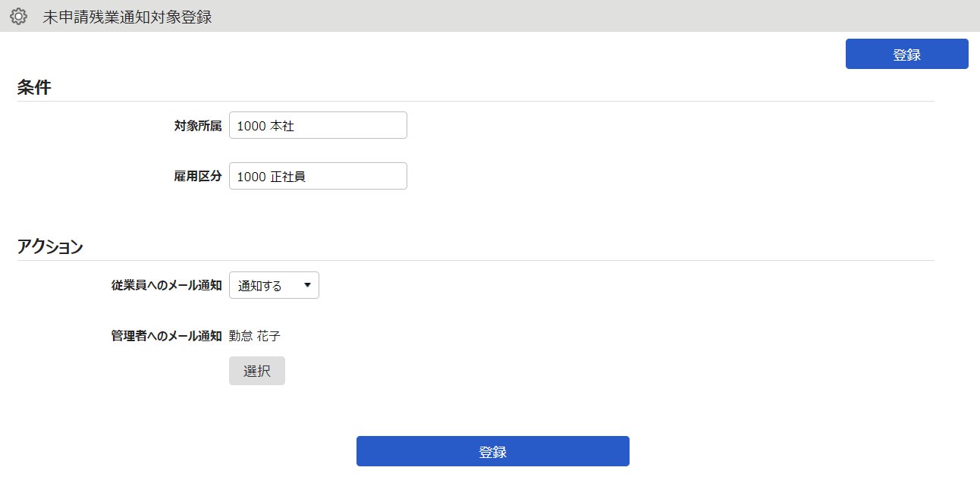Click the アクション section heading
The image size is (980, 483).
tap(50, 246)
